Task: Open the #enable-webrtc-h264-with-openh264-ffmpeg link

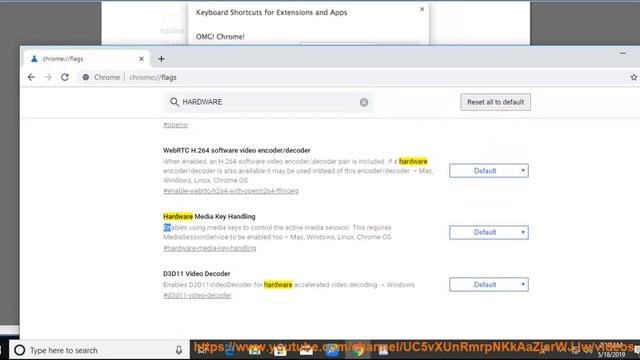Action: coord(231,191)
